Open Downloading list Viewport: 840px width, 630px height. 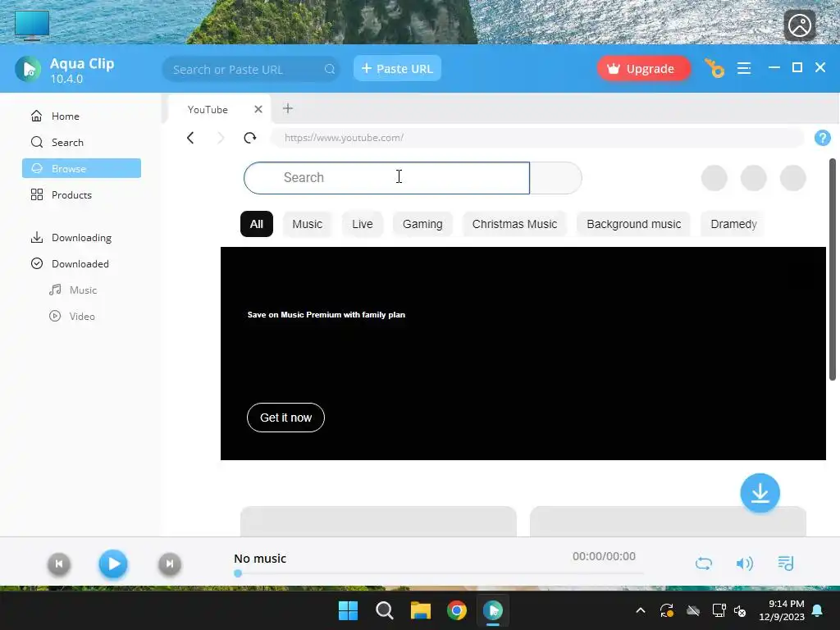81,237
